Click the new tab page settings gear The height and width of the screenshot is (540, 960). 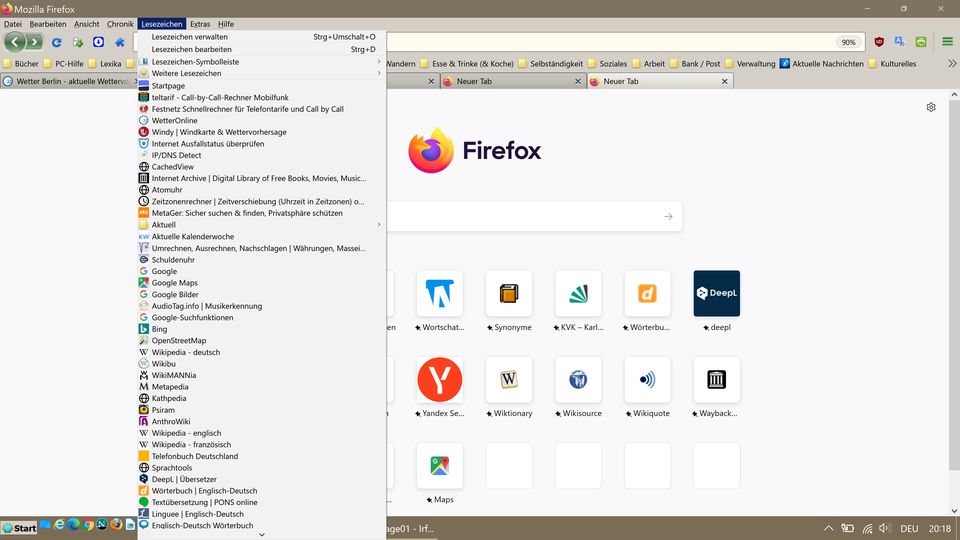[931, 107]
